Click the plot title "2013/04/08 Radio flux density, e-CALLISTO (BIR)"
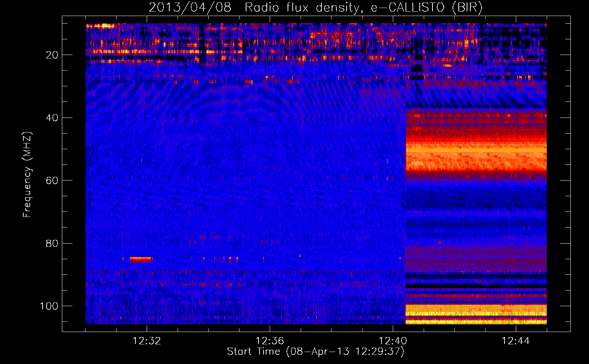This screenshot has width=589, height=364. coord(316,7)
